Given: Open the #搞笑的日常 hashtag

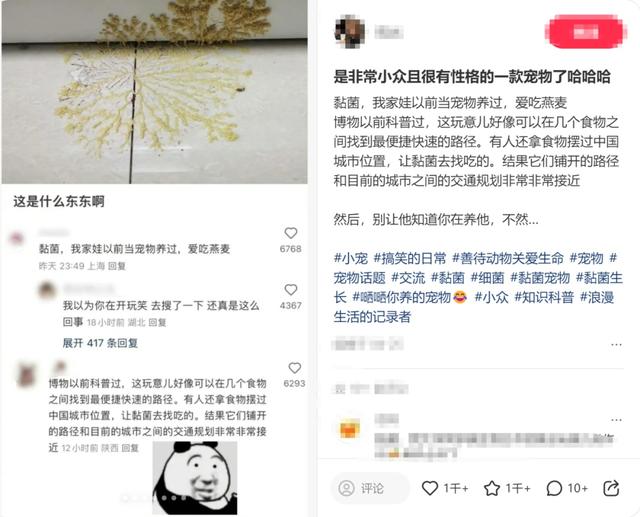Looking at the screenshot, I should 410,258.
